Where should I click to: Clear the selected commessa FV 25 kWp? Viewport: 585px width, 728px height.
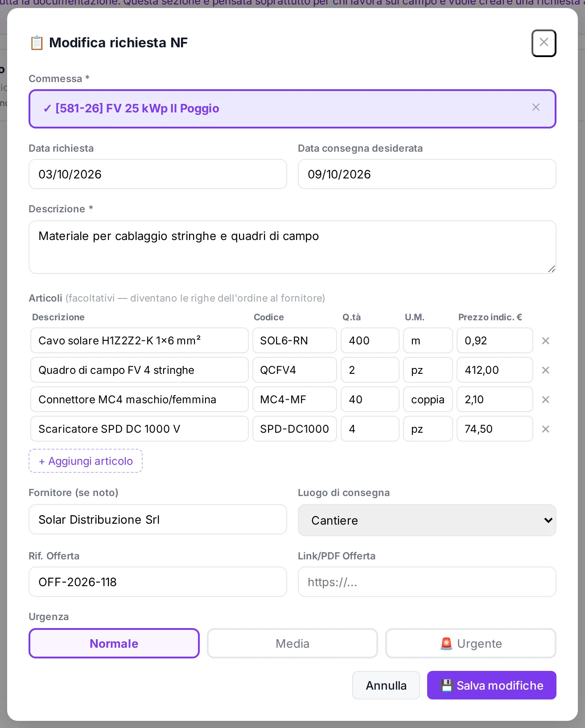536,108
